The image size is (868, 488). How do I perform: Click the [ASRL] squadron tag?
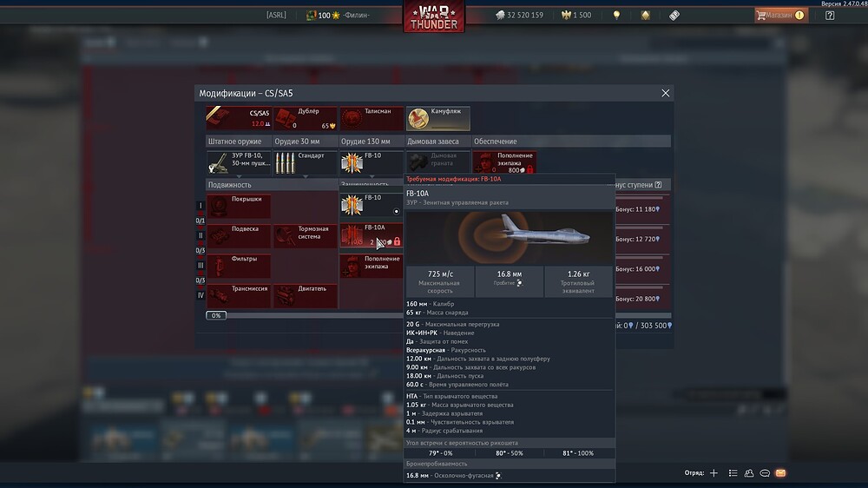coord(276,16)
